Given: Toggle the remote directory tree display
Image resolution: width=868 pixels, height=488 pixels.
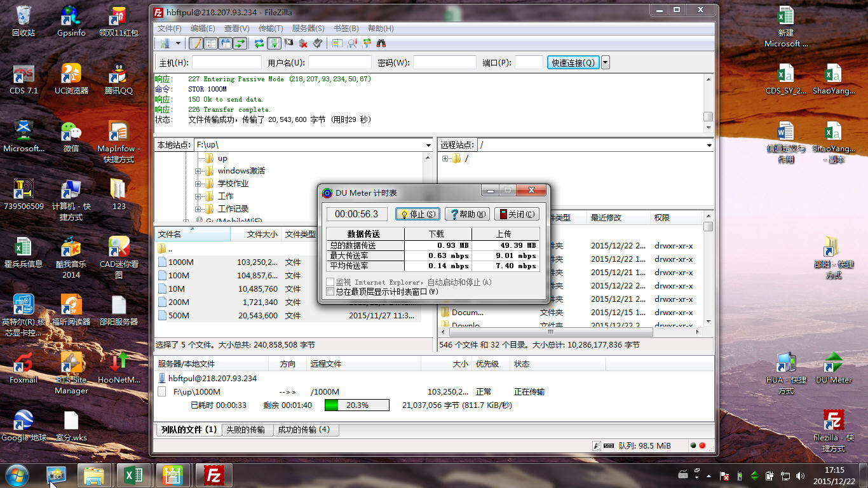Looking at the screenshot, I should [226, 43].
